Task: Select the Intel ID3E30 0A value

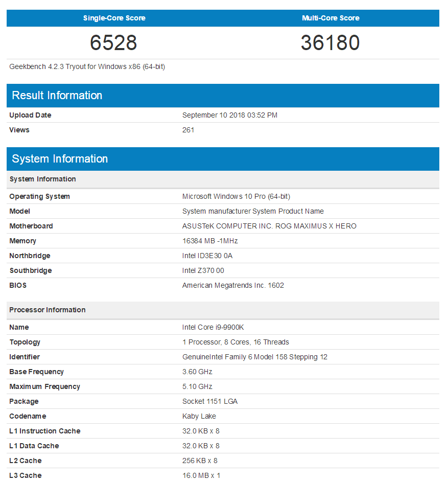Action: point(207,256)
